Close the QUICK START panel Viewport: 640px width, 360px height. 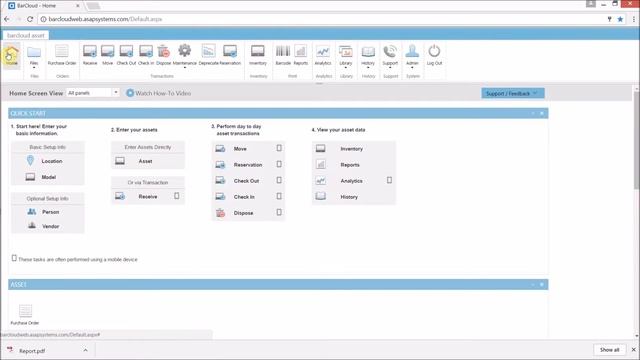pyautogui.click(x=542, y=113)
